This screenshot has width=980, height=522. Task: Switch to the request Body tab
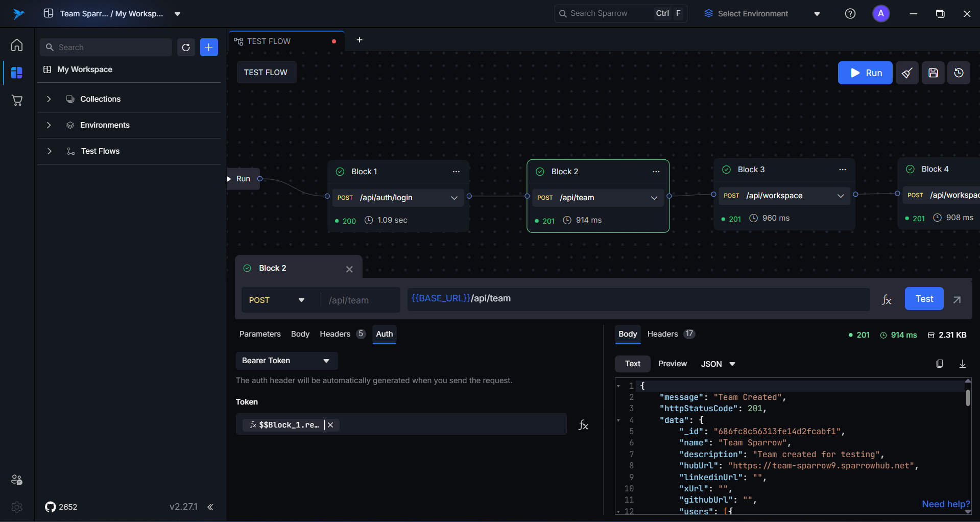coord(300,334)
